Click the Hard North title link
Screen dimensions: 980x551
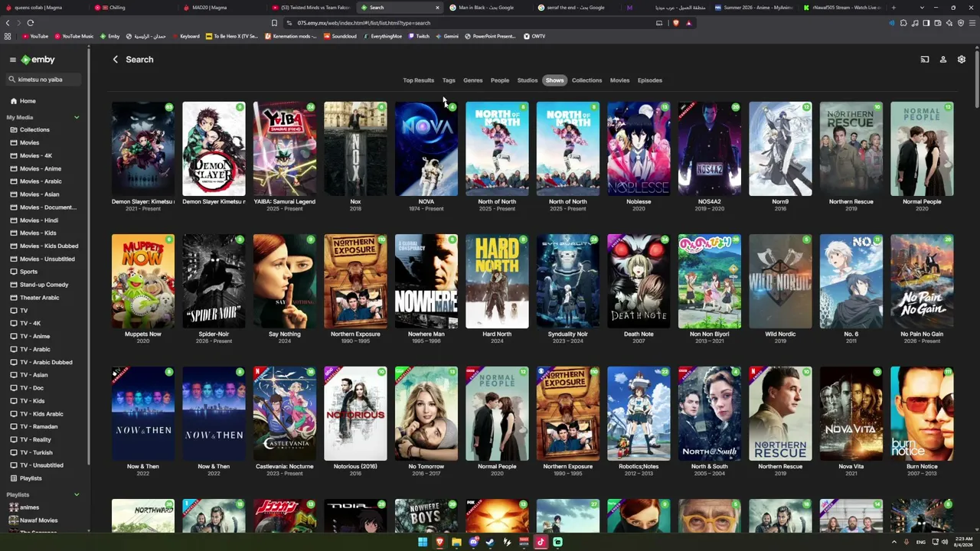pos(497,334)
